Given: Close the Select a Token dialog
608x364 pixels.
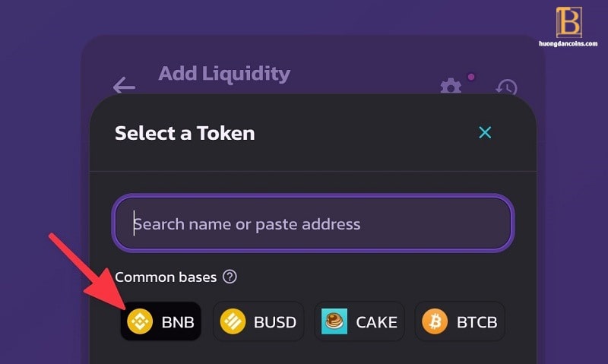Looking at the screenshot, I should (x=485, y=132).
